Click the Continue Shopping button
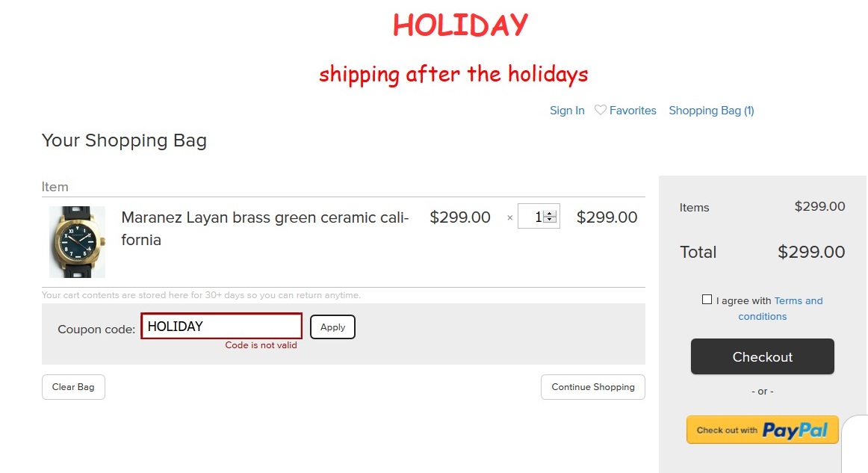The image size is (868, 473). [x=592, y=387]
